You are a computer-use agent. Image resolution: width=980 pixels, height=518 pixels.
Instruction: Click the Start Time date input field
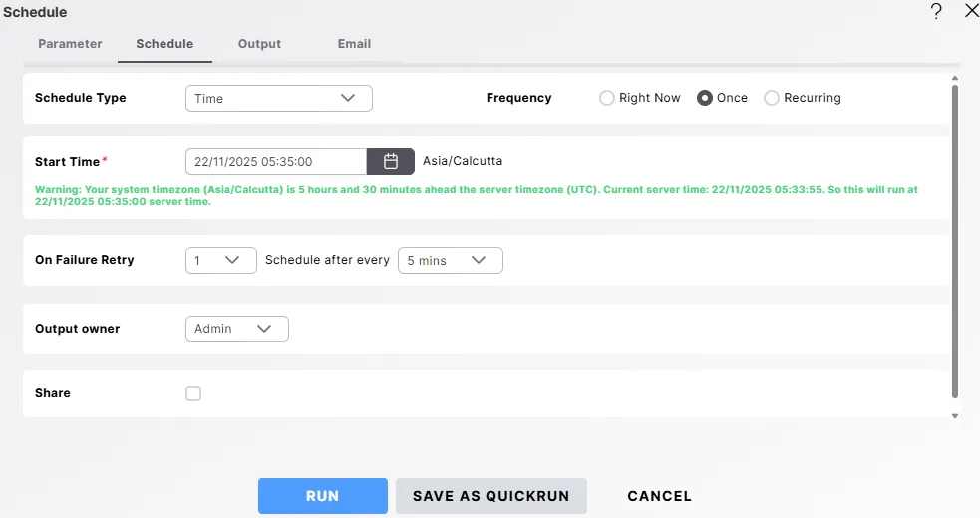276,161
